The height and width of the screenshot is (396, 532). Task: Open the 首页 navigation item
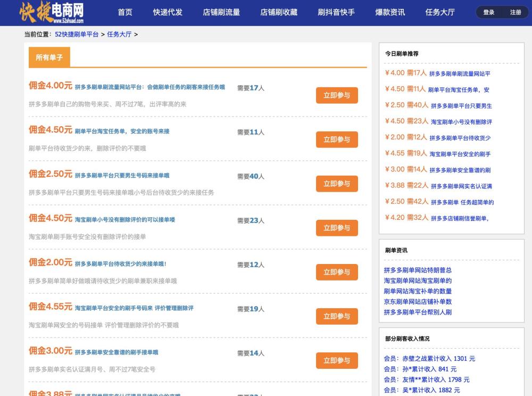(x=125, y=12)
